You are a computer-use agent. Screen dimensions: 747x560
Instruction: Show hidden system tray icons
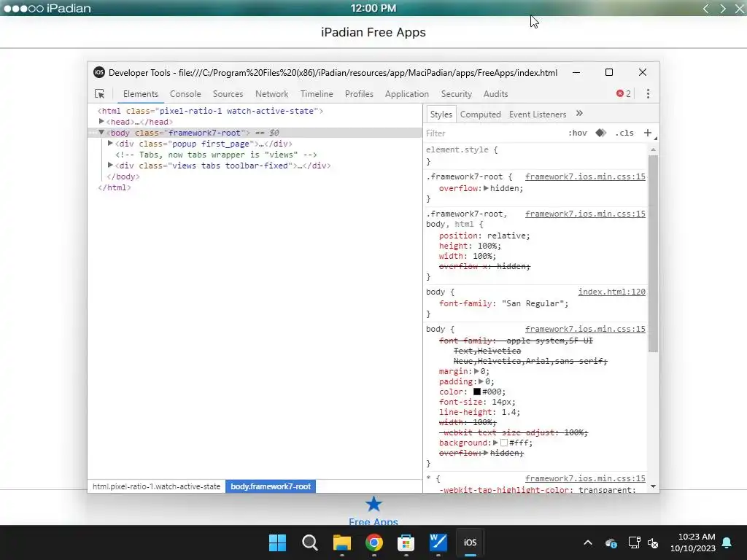(588, 542)
